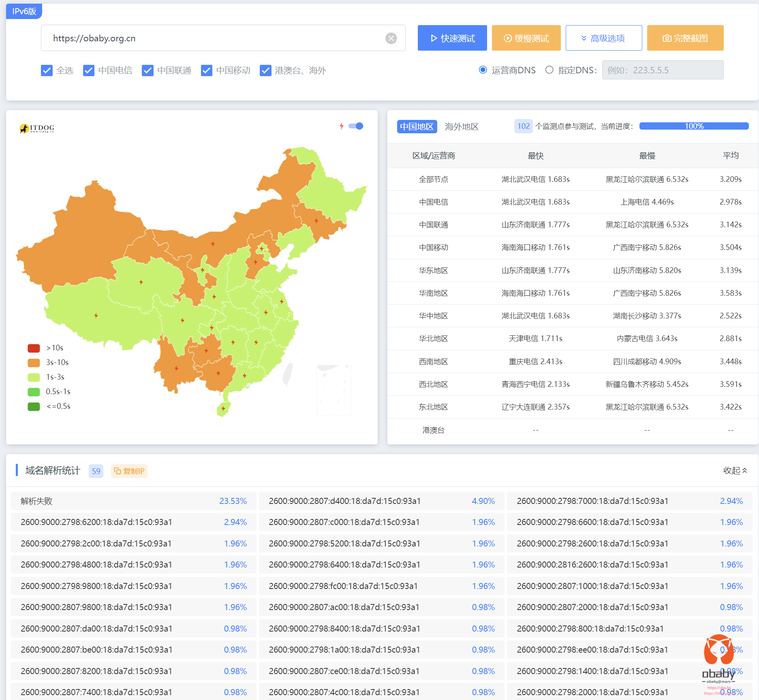Switch to the 海外地区 tab
Image resolution: width=759 pixels, height=700 pixels.
pos(461,126)
